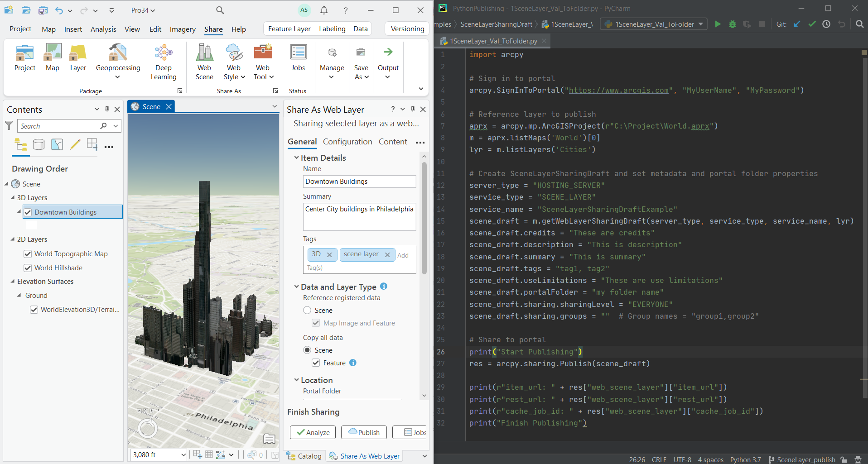Screen dimensions: 868x464
Task: Open the run configuration dropdown in PyCharm
Action: click(x=701, y=24)
